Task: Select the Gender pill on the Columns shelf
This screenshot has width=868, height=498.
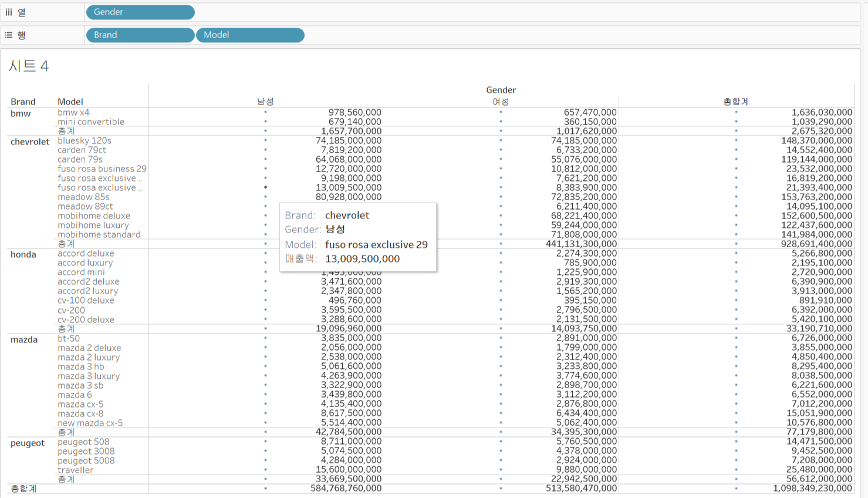Action: click(140, 12)
